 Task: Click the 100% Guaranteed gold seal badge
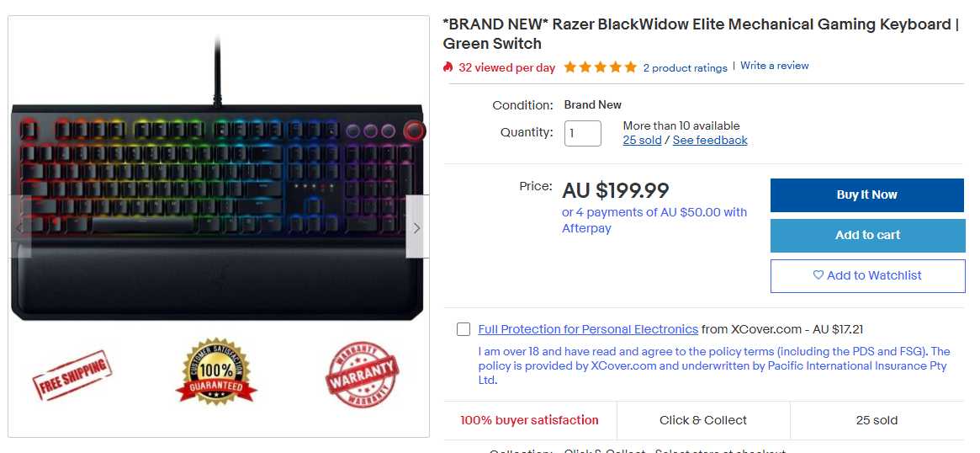pos(216,371)
